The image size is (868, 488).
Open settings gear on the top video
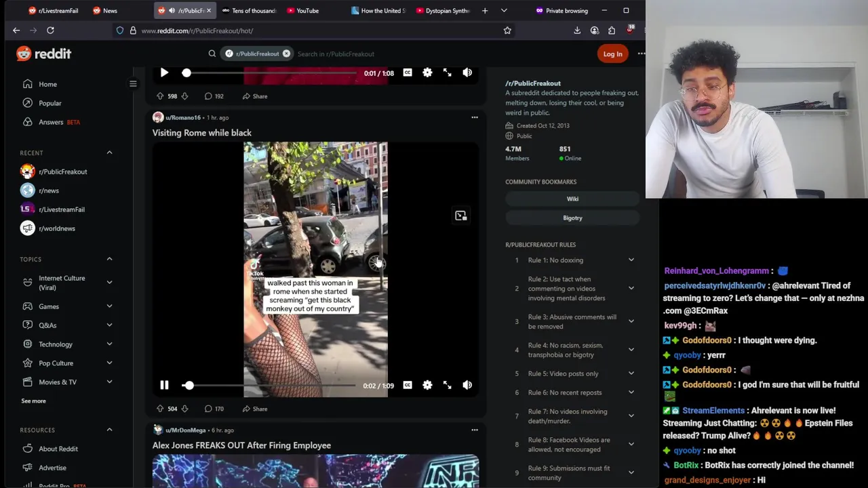pyautogui.click(x=427, y=73)
